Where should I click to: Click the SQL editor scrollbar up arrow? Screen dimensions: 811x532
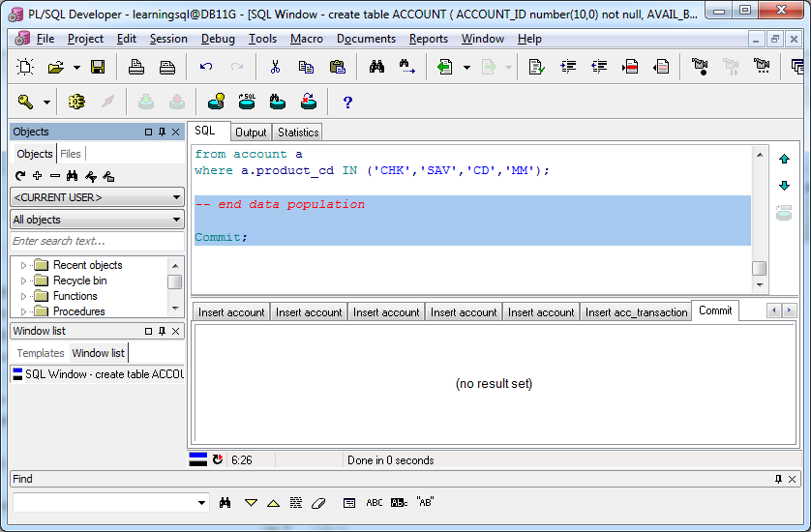pyautogui.click(x=760, y=155)
